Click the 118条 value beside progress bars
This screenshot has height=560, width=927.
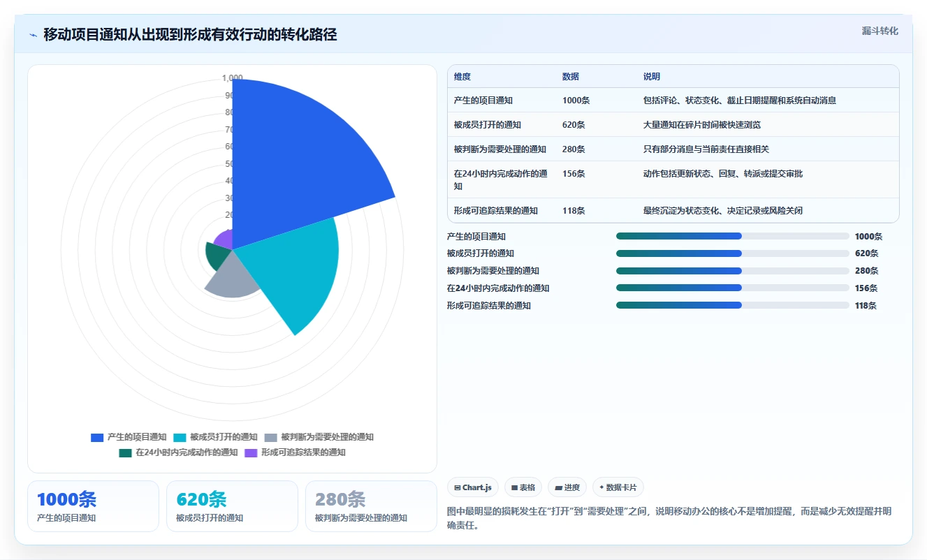pyautogui.click(x=866, y=306)
